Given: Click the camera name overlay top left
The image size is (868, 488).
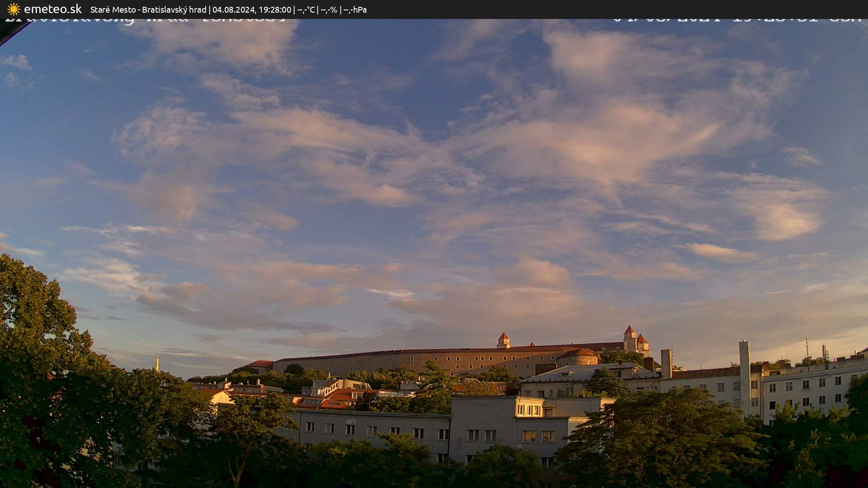Looking at the screenshot, I should (x=145, y=20).
